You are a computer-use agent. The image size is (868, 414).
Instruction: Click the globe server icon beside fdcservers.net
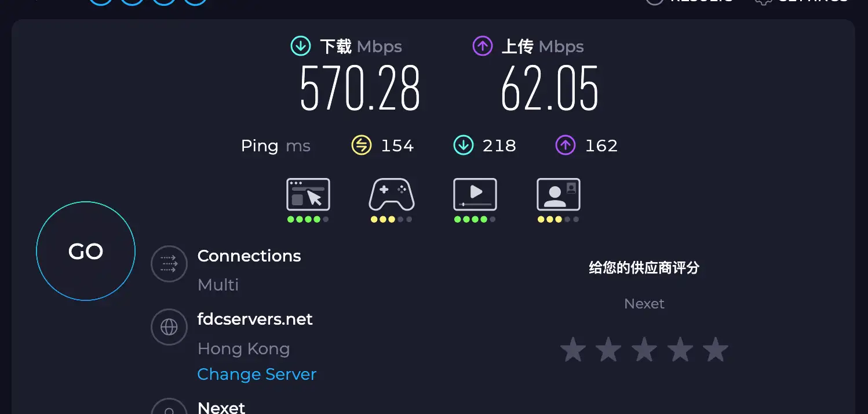tap(169, 326)
